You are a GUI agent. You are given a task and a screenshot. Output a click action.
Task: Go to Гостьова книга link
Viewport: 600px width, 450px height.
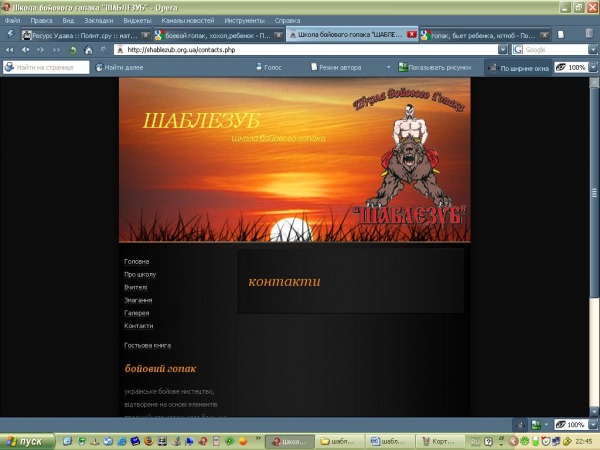(147, 345)
